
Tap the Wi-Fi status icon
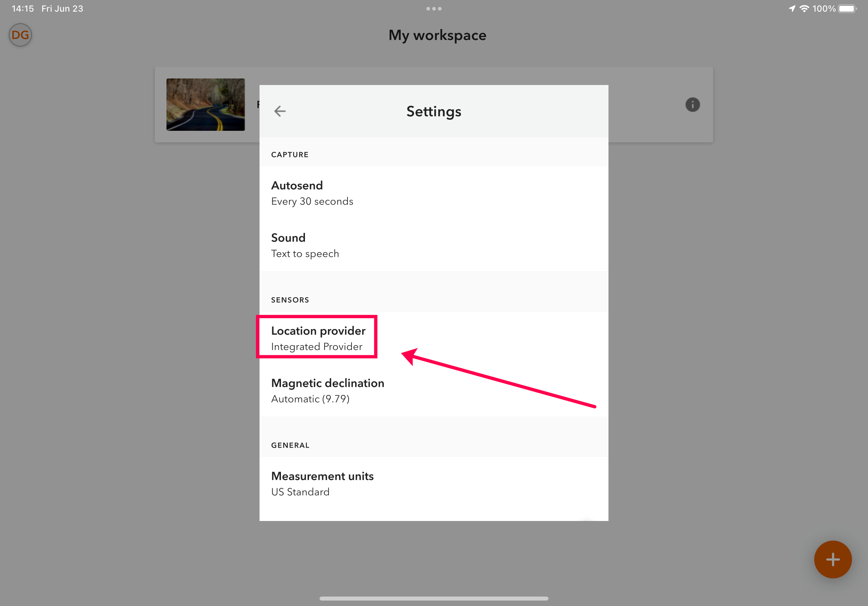pyautogui.click(x=804, y=9)
